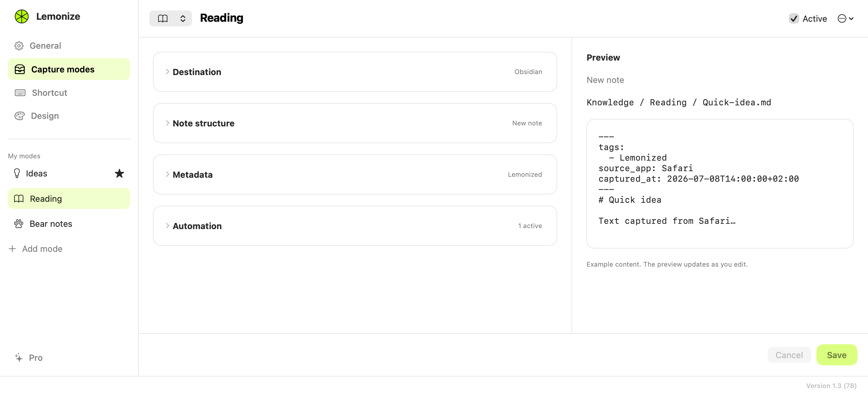The width and height of the screenshot is (868, 395).
Task: Click the Design palette icon
Action: coord(19,116)
